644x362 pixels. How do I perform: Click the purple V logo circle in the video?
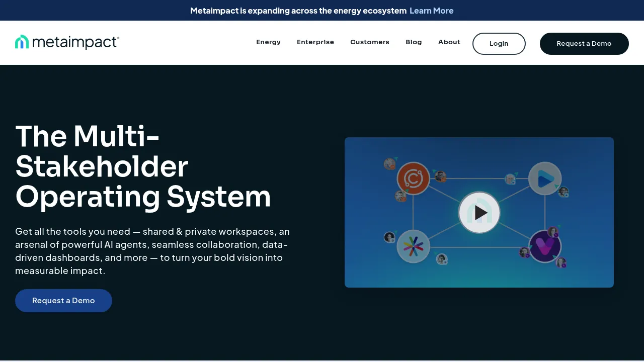tap(545, 246)
